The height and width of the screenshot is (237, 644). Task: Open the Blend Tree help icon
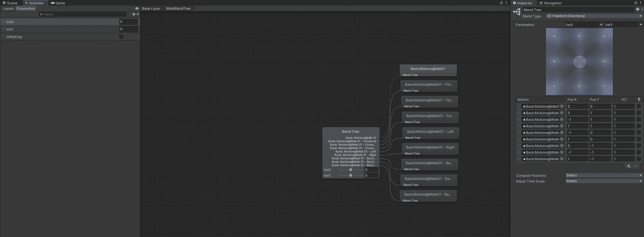click(637, 9)
